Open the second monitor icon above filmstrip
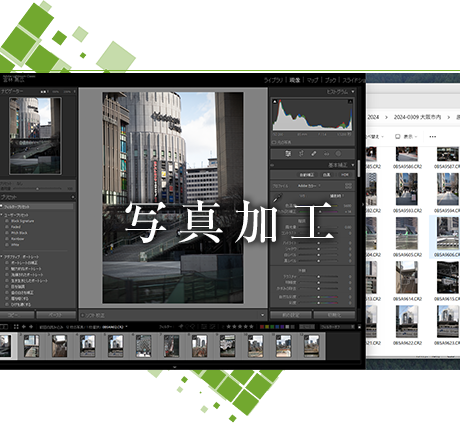The height and width of the screenshot is (423, 460). coord(3,327)
